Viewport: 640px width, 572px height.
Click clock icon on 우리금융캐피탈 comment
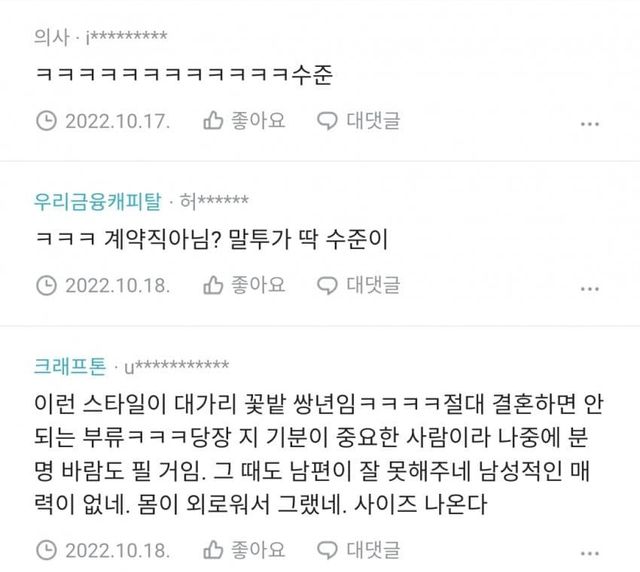[46, 285]
